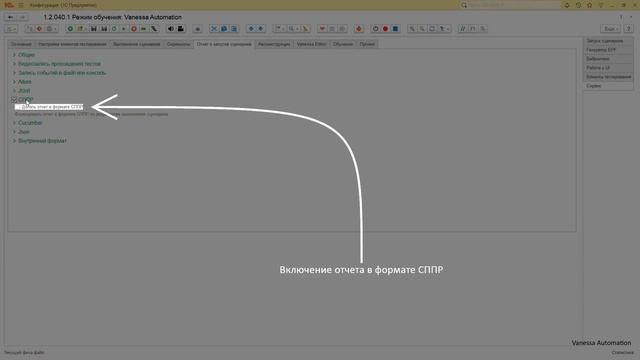Open Настройки клиентов тестирования tab
640x360 pixels.
coord(72,44)
